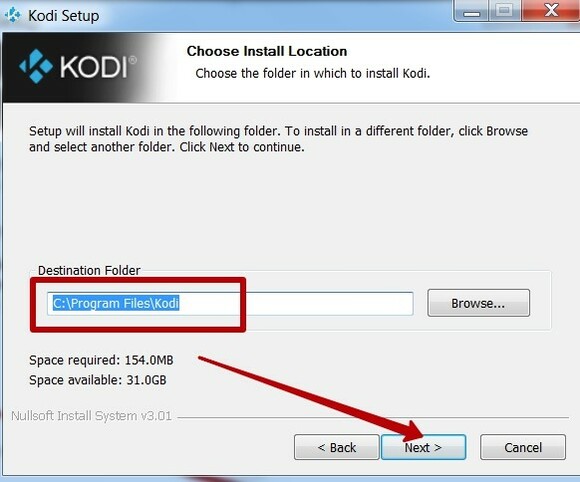
Task: Open the Browse... folder picker
Action: [x=478, y=303]
